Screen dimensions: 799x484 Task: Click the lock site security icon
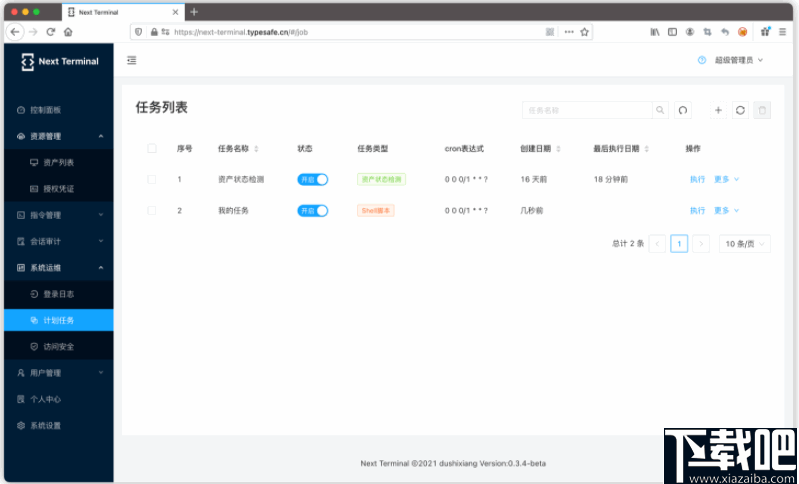pyautogui.click(x=154, y=32)
